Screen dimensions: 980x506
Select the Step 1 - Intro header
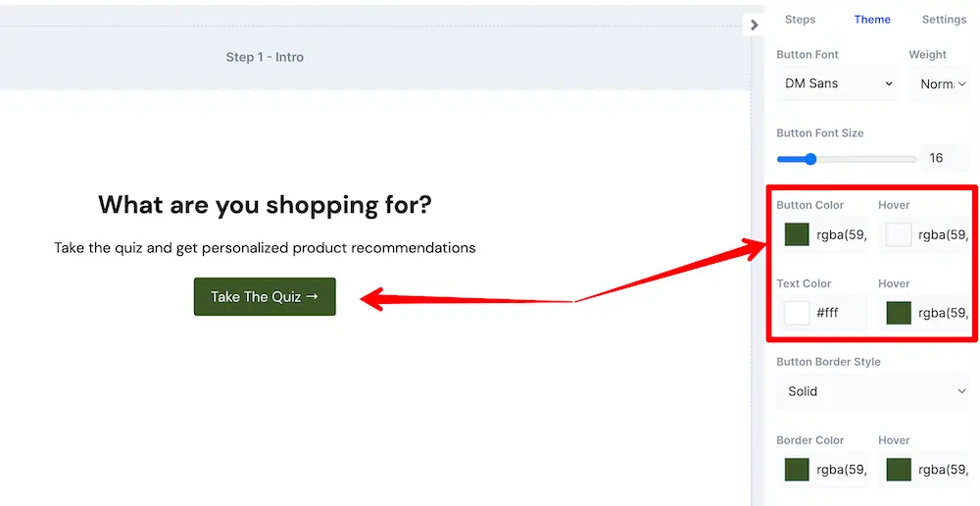pyautogui.click(x=265, y=57)
